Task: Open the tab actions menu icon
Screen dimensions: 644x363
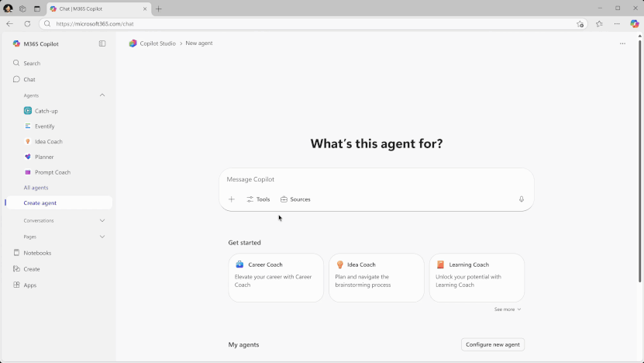Action: tap(37, 9)
